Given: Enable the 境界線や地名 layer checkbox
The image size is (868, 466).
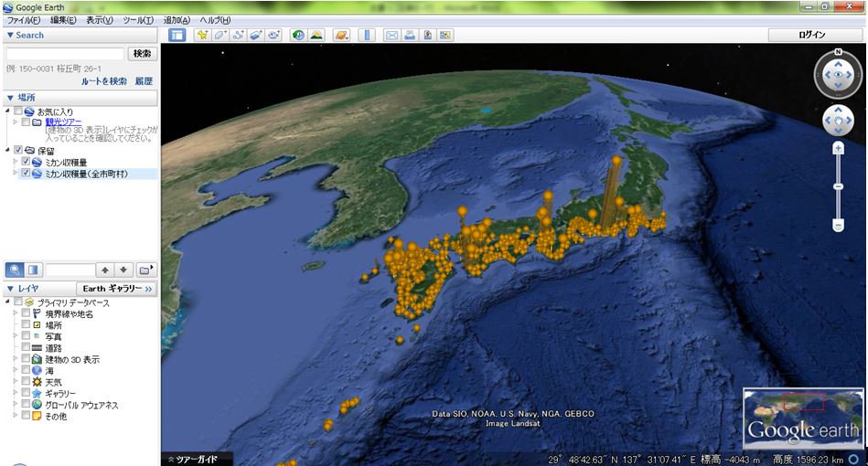Looking at the screenshot, I should 26,312.
